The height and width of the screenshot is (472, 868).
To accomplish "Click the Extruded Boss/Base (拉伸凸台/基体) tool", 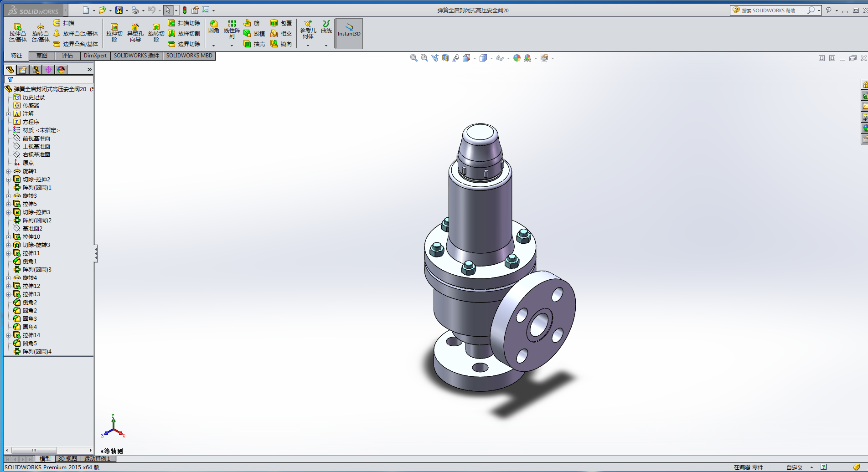I will pyautogui.click(x=18, y=33).
